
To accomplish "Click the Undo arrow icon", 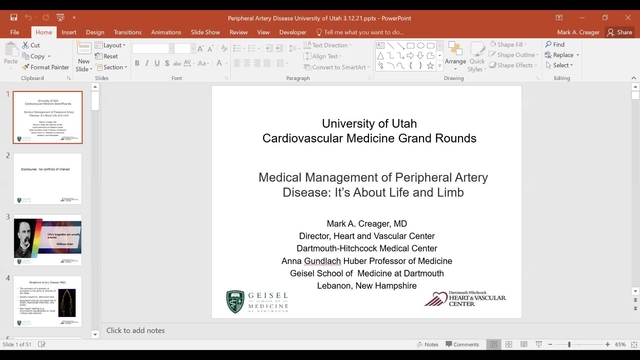I will coord(28,18).
